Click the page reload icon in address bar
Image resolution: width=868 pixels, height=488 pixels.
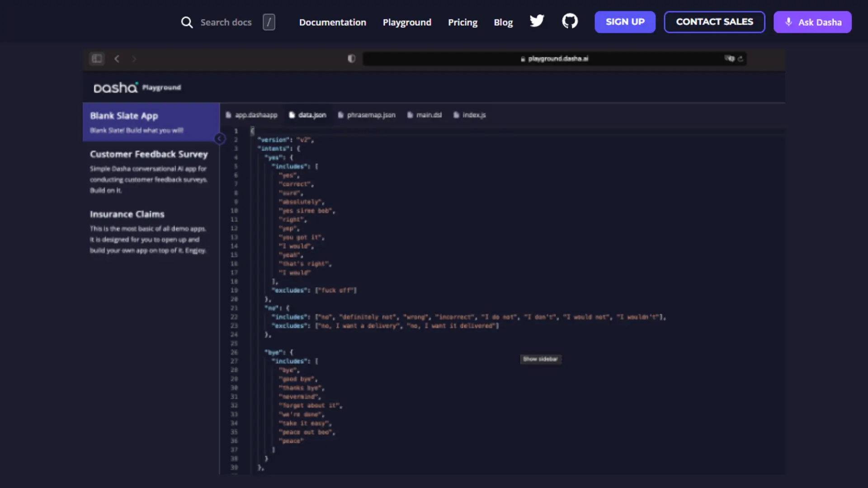coord(740,59)
